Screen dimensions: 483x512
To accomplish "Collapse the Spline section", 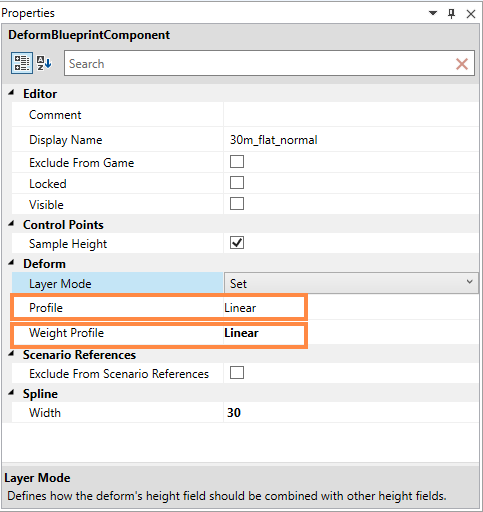I will point(12,393).
